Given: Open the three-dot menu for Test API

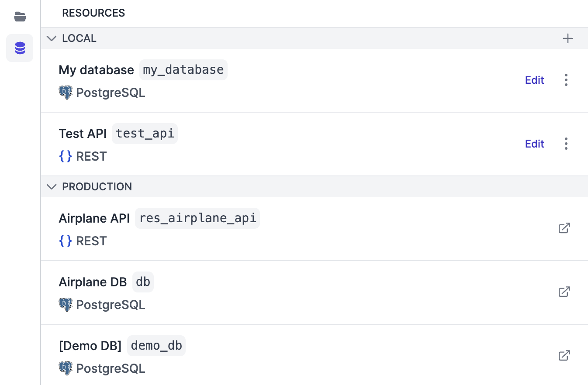Looking at the screenshot, I should [x=566, y=144].
